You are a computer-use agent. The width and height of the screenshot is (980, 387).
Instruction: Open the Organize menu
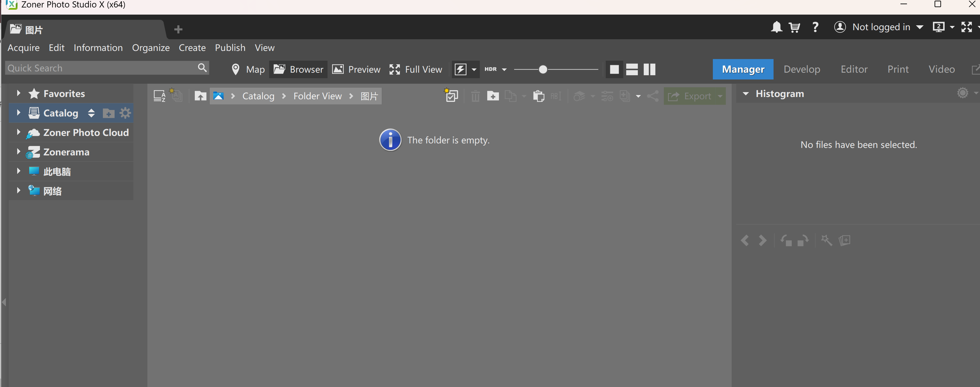(x=151, y=47)
